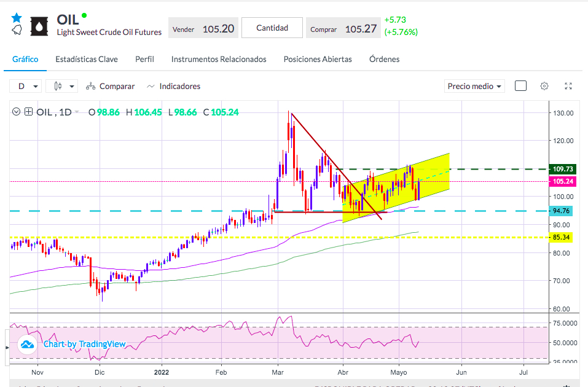Open the Instrumentos Relacionados tab
This screenshot has height=387, width=588.
pos(219,59)
